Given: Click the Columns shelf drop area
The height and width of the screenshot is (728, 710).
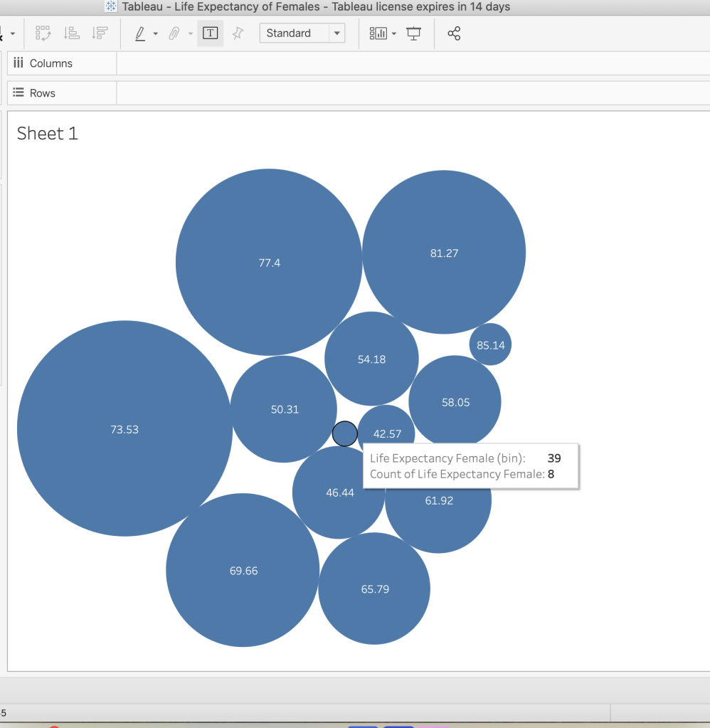Looking at the screenshot, I should (x=413, y=63).
